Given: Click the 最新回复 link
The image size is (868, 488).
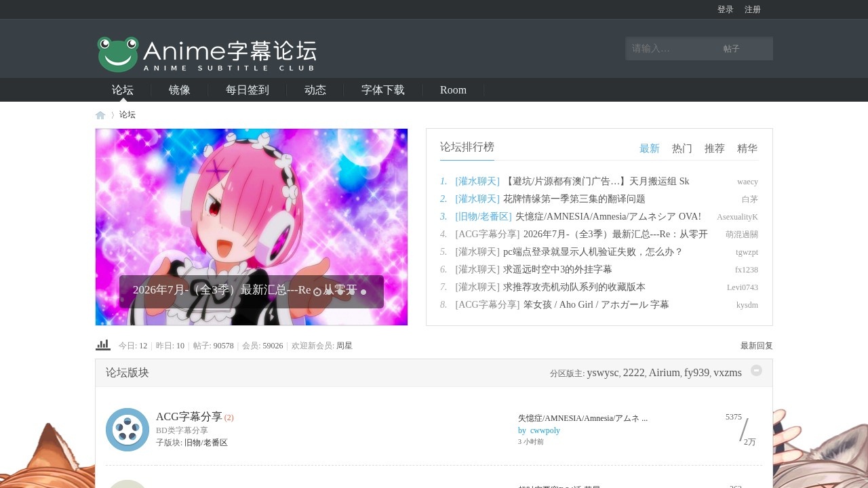Looking at the screenshot, I should click(757, 346).
